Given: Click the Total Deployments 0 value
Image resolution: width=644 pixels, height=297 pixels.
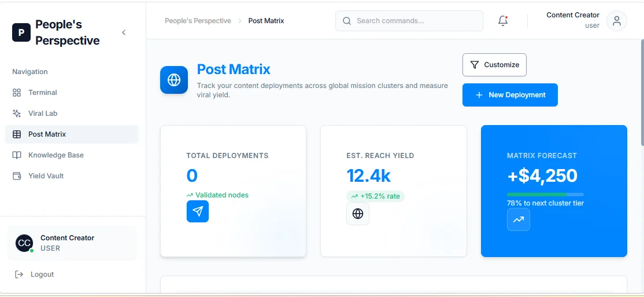Looking at the screenshot, I should click(x=192, y=175).
